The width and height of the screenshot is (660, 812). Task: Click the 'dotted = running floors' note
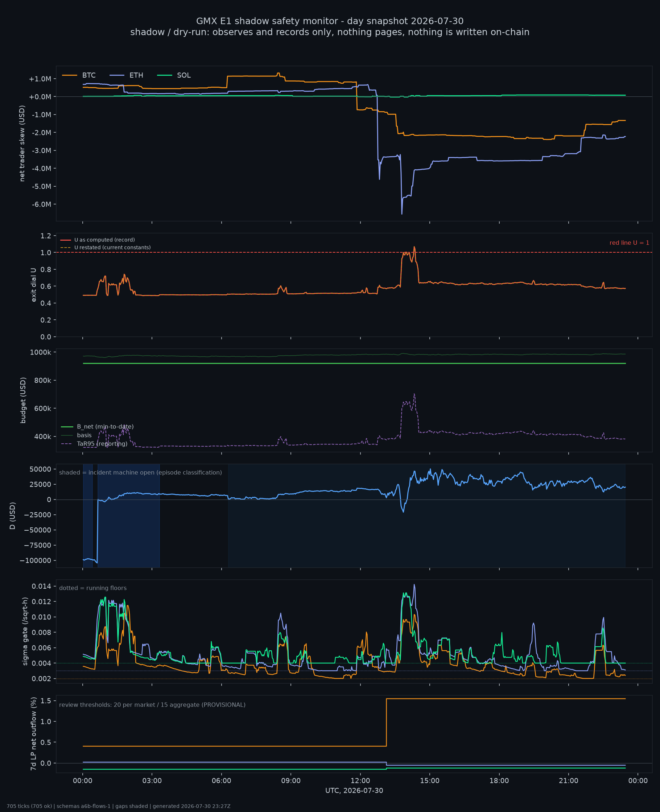(x=93, y=588)
